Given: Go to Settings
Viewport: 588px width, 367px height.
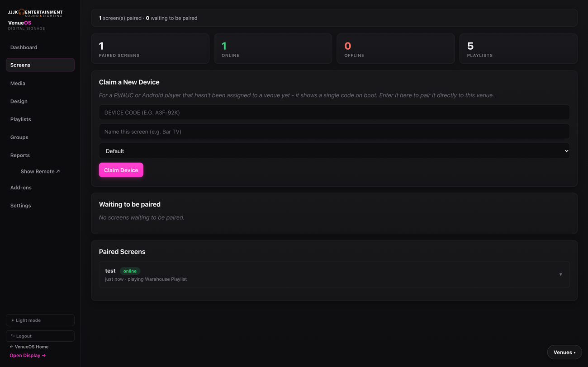Looking at the screenshot, I should click(x=40, y=206).
